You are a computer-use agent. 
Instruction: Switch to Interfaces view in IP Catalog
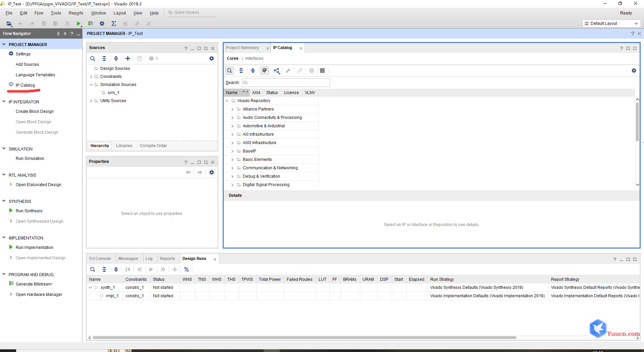[255, 58]
